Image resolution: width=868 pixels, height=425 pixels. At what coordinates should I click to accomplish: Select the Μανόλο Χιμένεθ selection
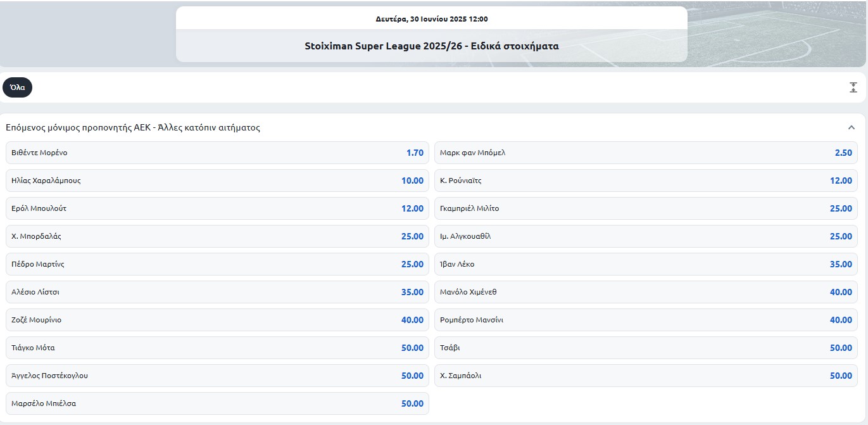coord(646,292)
